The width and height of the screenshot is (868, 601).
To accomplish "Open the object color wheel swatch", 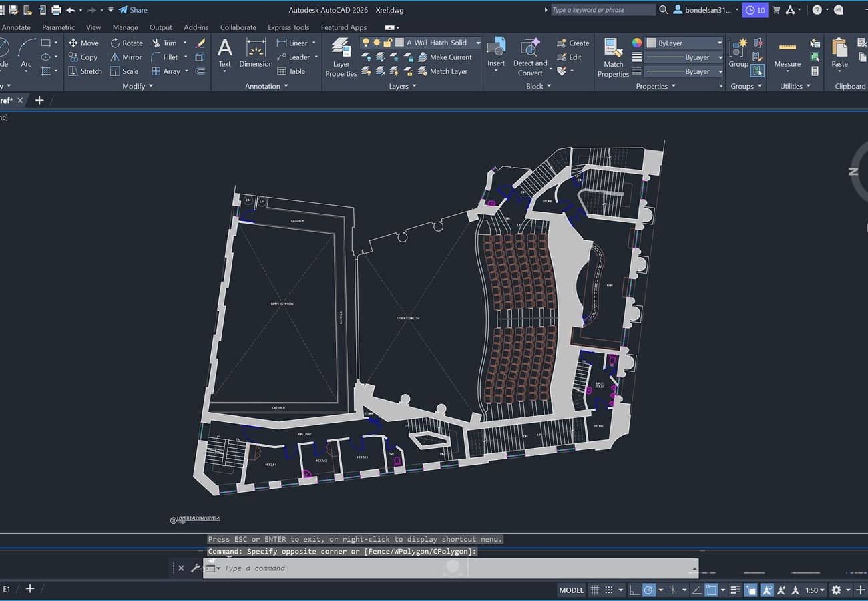I will coord(637,43).
